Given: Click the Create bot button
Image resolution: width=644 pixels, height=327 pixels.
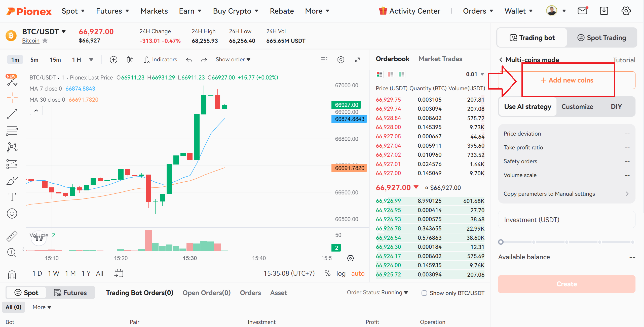Looking at the screenshot, I should pyautogui.click(x=567, y=284).
